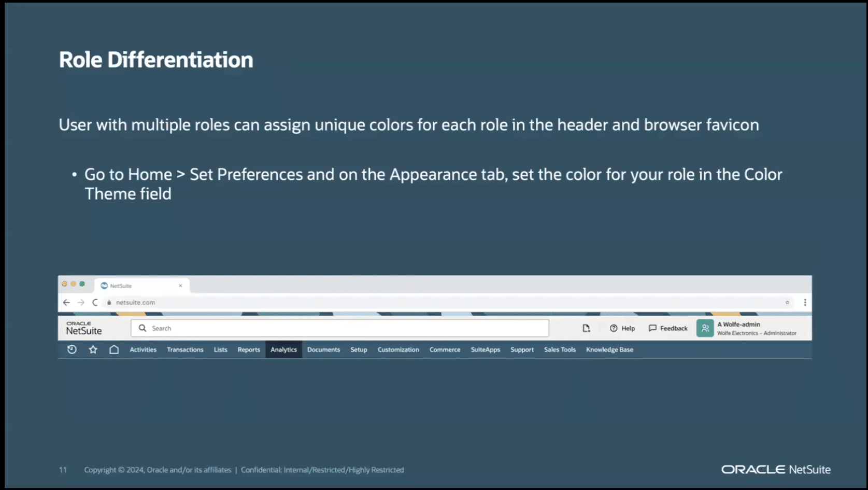Open the Customization menu
Viewport: 868px width, 490px height.
(x=399, y=349)
